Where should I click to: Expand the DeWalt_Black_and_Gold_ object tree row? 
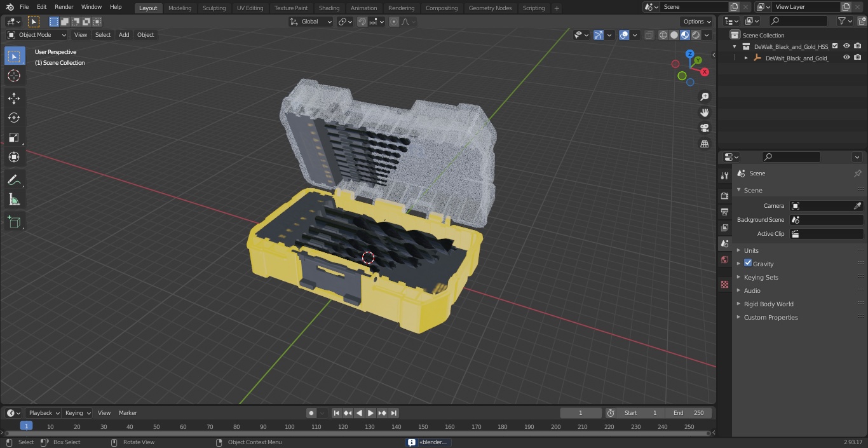(746, 58)
